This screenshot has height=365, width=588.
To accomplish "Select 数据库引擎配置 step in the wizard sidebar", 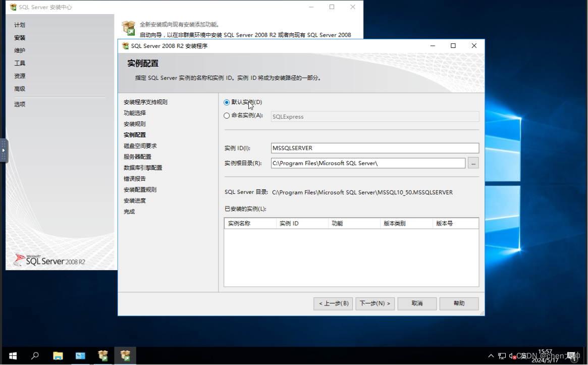I will tap(143, 168).
